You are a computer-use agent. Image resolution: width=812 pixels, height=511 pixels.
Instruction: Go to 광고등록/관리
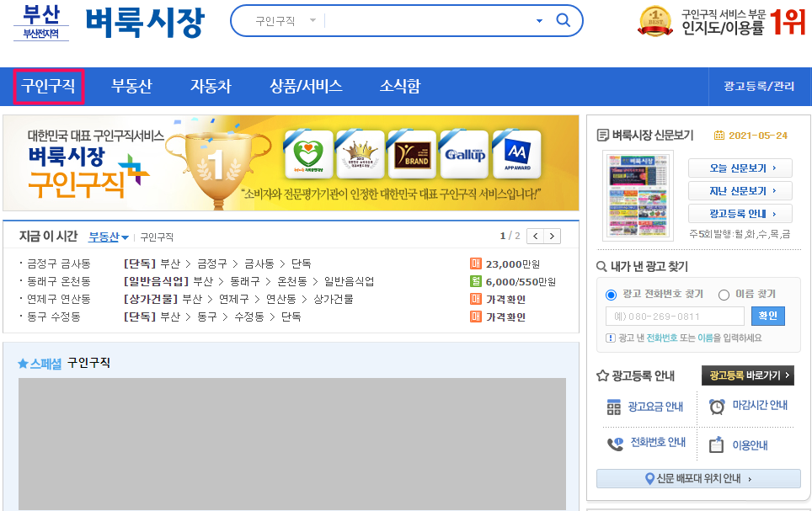coord(759,87)
